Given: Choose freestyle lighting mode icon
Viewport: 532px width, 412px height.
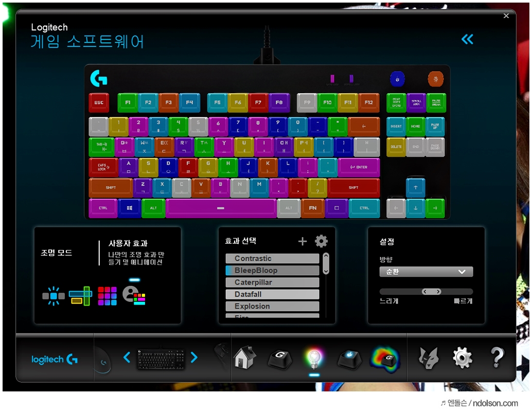Looking at the screenshot, I should [x=54, y=296].
